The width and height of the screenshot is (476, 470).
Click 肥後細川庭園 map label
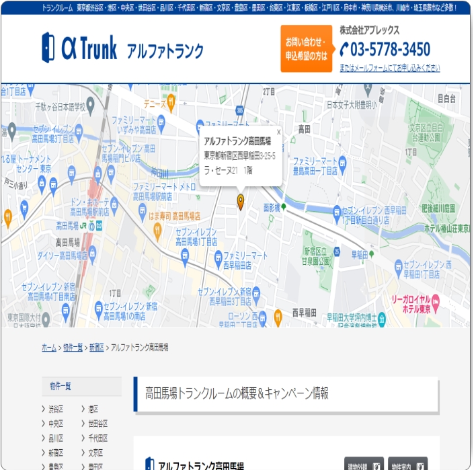point(438,208)
